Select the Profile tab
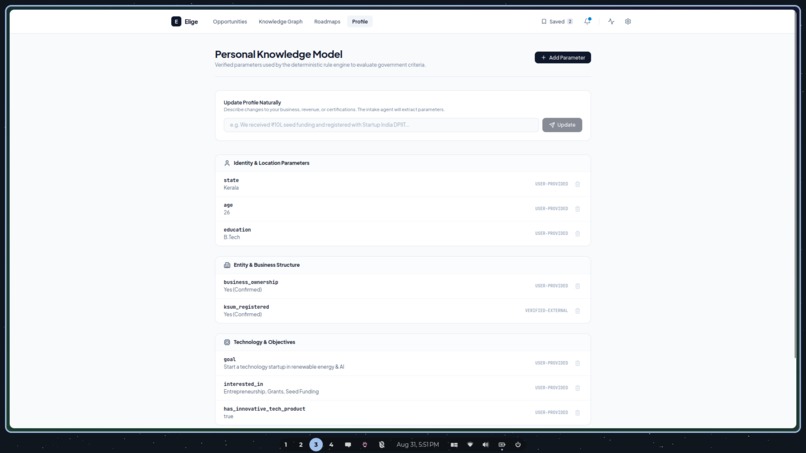Screen dimensions: 806x453 click(x=360, y=22)
